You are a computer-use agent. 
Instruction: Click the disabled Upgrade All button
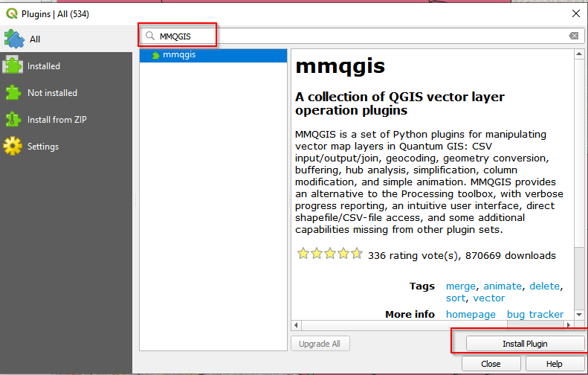pyautogui.click(x=320, y=344)
